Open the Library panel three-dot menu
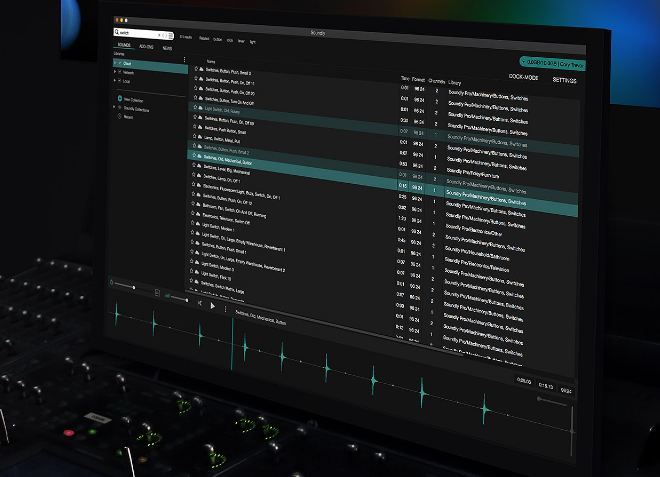 click(185, 60)
